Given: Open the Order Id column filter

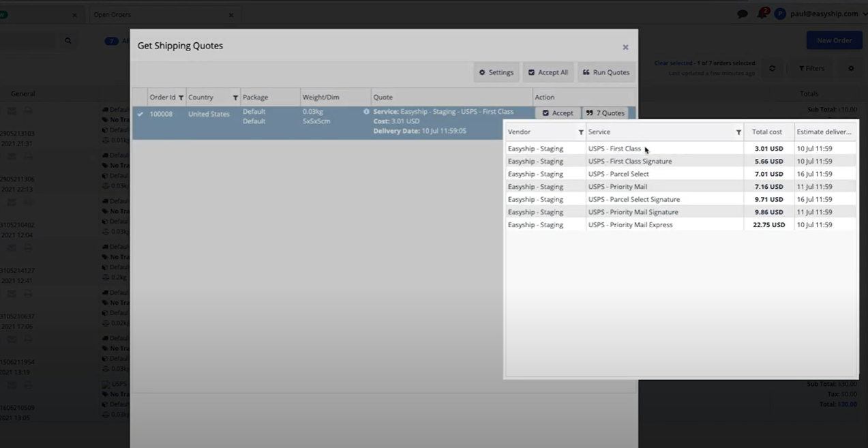Looking at the screenshot, I should point(181,98).
